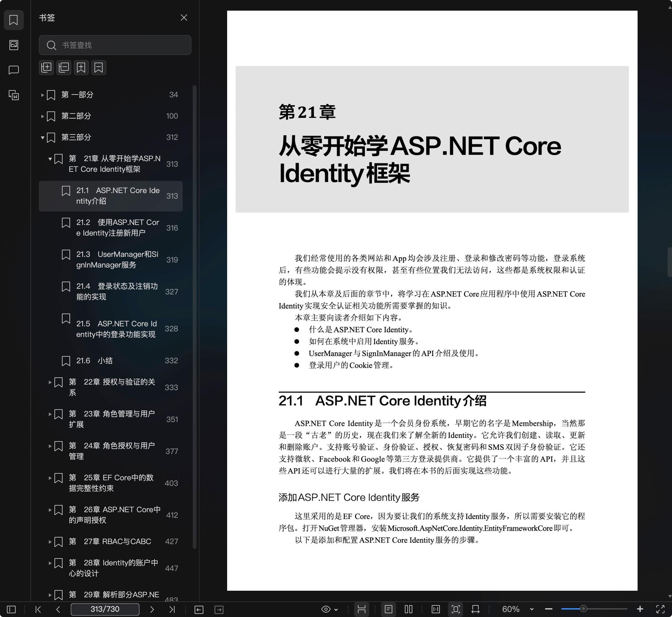This screenshot has width=672, height=617.
Task: Open the document conversion panel icon
Action: point(14,95)
